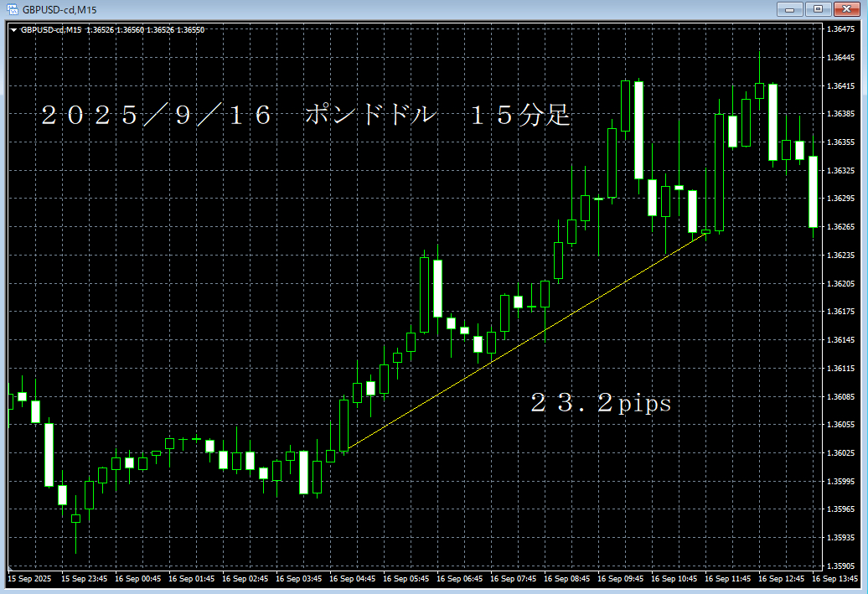The height and width of the screenshot is (594, 868).
Task: Click the 1.36115 price scale value
Action: [x=840, y=368]
